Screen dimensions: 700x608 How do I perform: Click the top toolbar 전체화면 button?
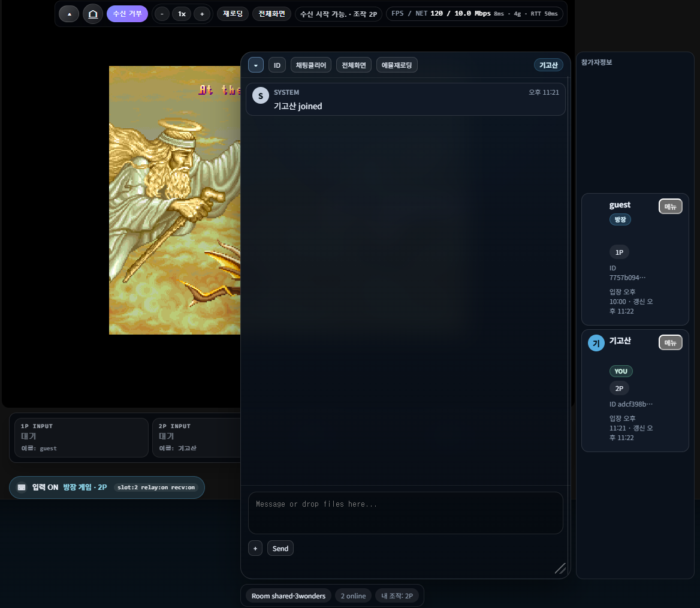click(x=271, y=14)
